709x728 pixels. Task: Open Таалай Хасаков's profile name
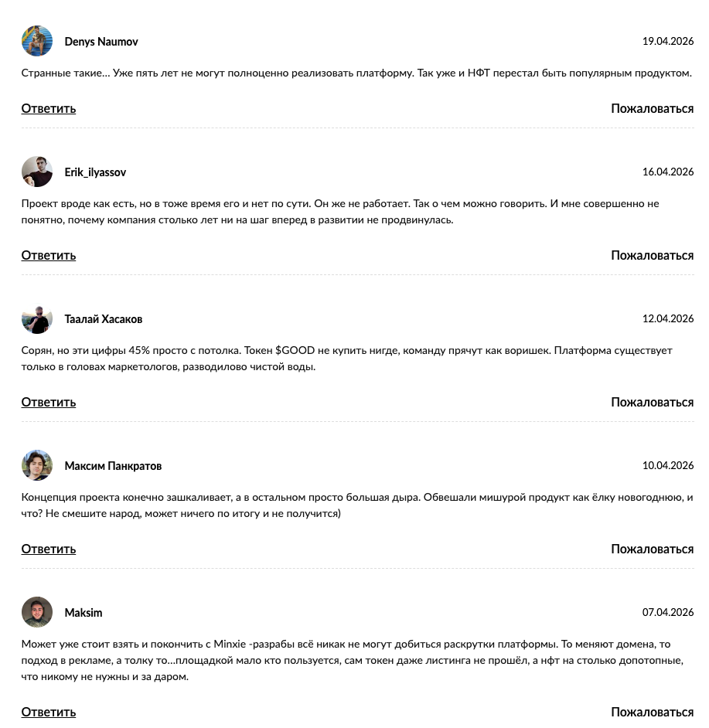click(x=104, y=319)
